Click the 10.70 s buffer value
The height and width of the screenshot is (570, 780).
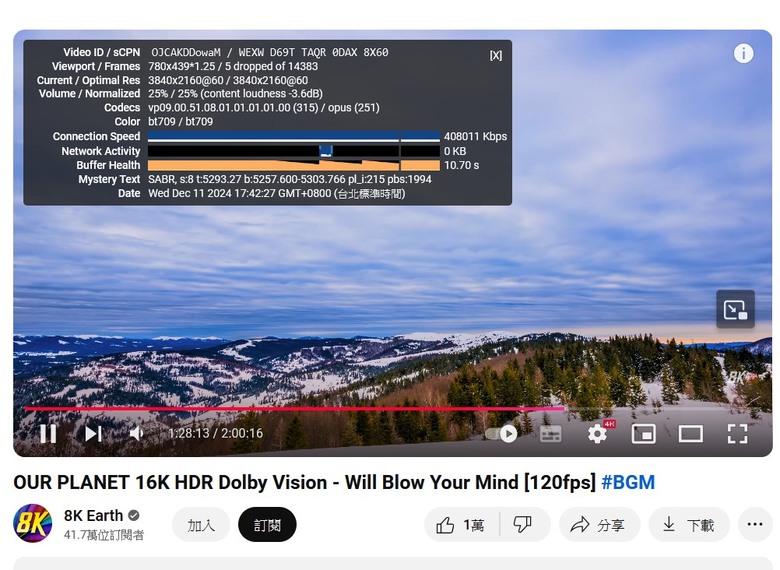tap(461, 165)
